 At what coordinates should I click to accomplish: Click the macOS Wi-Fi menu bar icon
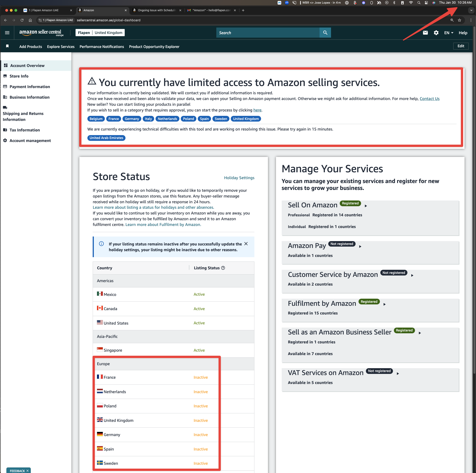click(x=411, y=3)
